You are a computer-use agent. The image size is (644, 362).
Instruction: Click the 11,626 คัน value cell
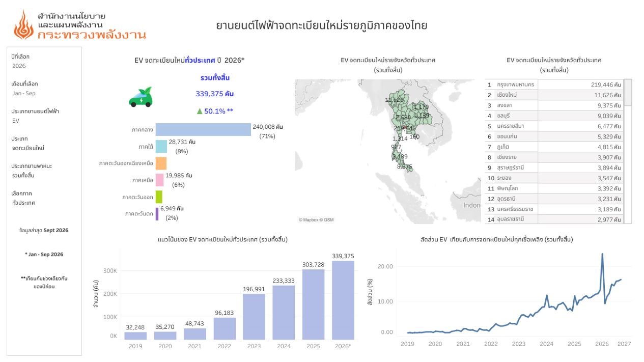click(x=580, y=95)
